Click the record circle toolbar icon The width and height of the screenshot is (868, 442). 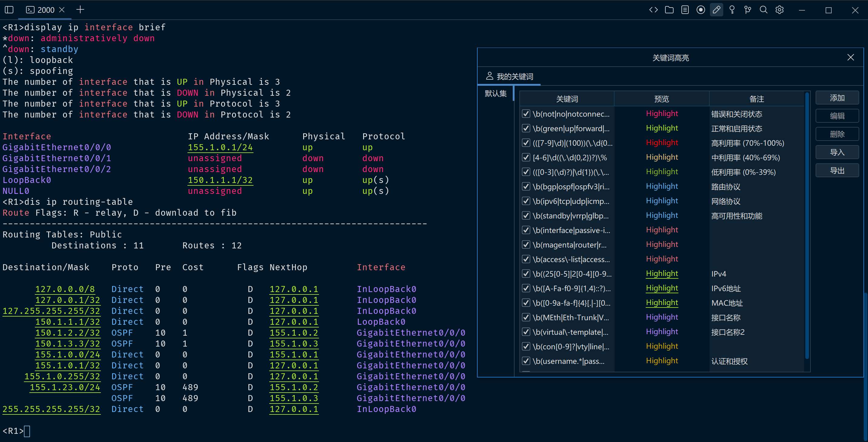pyautogui.click(x=701, y=10)
